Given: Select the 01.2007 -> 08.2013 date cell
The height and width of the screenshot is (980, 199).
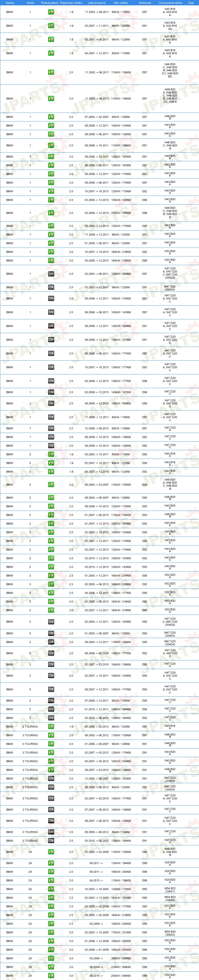Looking at the screenshot, I should [97, 515].
